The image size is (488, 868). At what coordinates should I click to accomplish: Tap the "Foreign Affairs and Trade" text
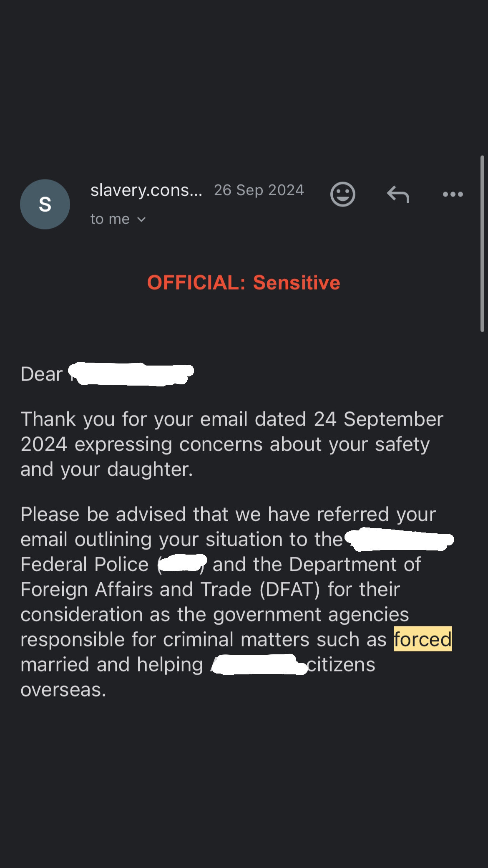tap(136, 589)
